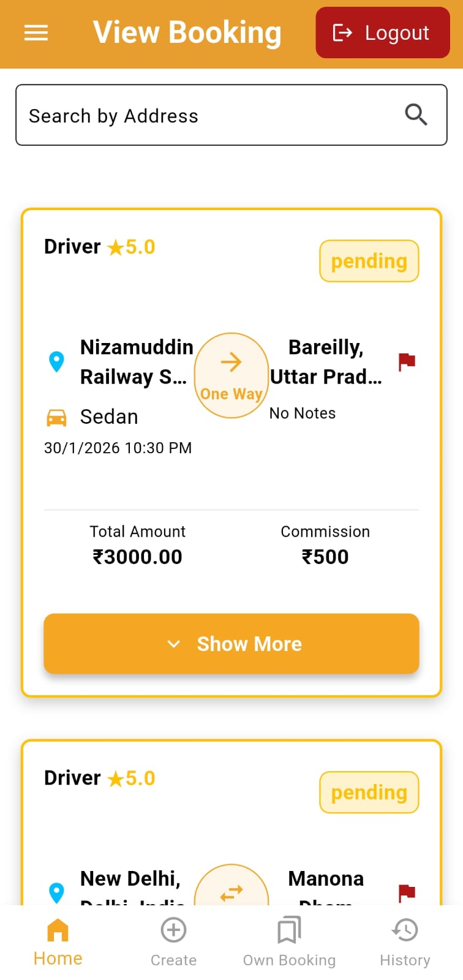This screenshot has height=980, width=463.
Task: Click the pending badge on second booking
Action: (x=369, y=792)
